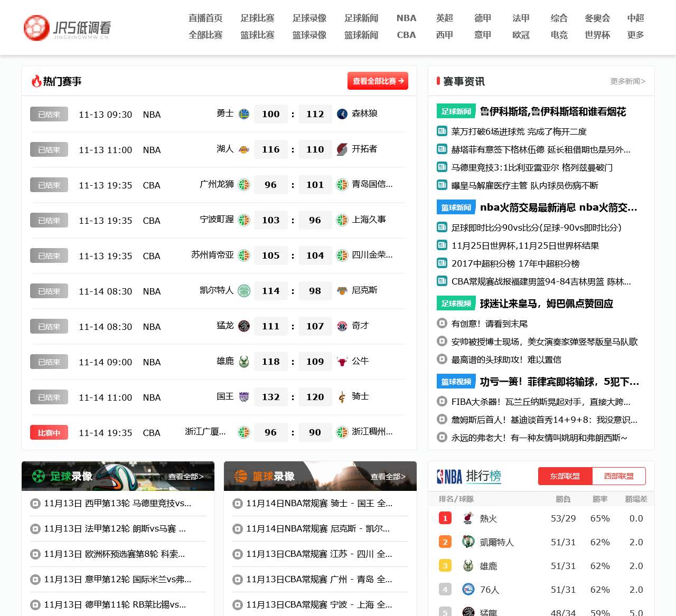Click the play icon beside 11月13日 西甲第13轮
Image resolution: width=676 pixels, height=616 pixels.
click(x=35, y=504)
